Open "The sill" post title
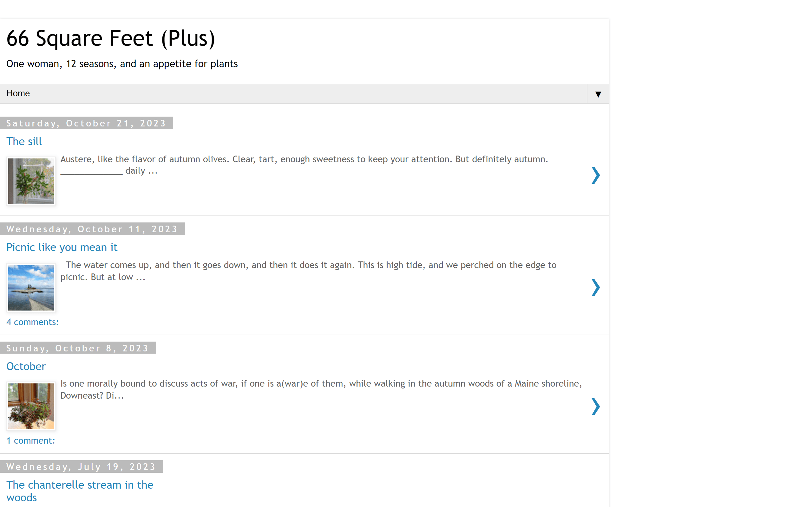The width and height of the screenshot is (812, 507). pos(24,141)
